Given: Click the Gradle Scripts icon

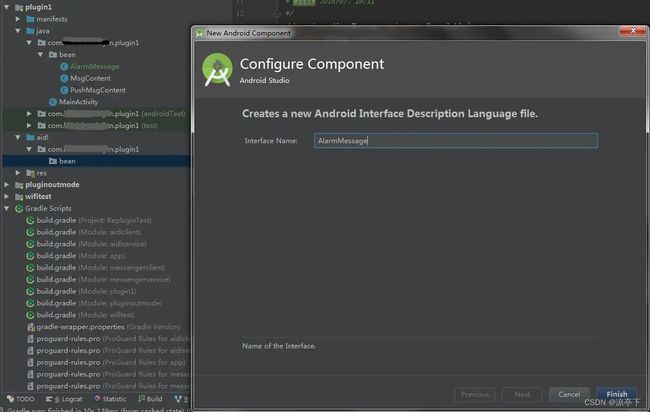Looking at the screenshot, I should click(19, 208).
